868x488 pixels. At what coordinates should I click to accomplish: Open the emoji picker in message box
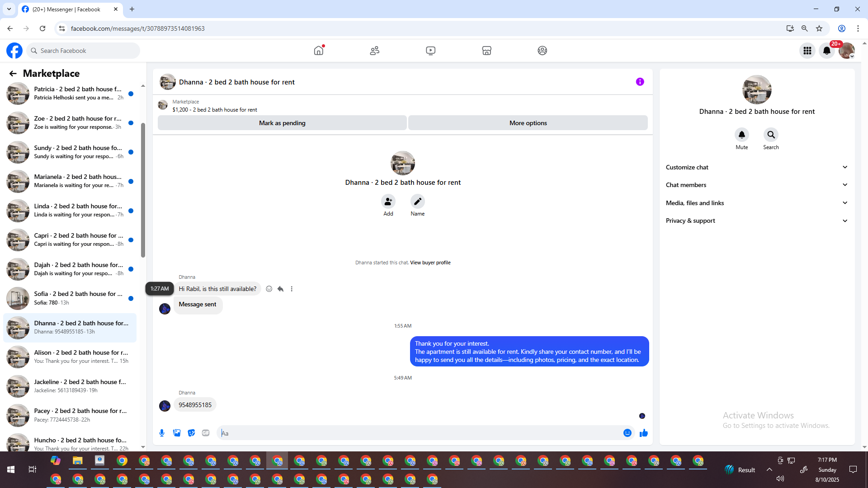pyautogui.click(x=627, y=433)
